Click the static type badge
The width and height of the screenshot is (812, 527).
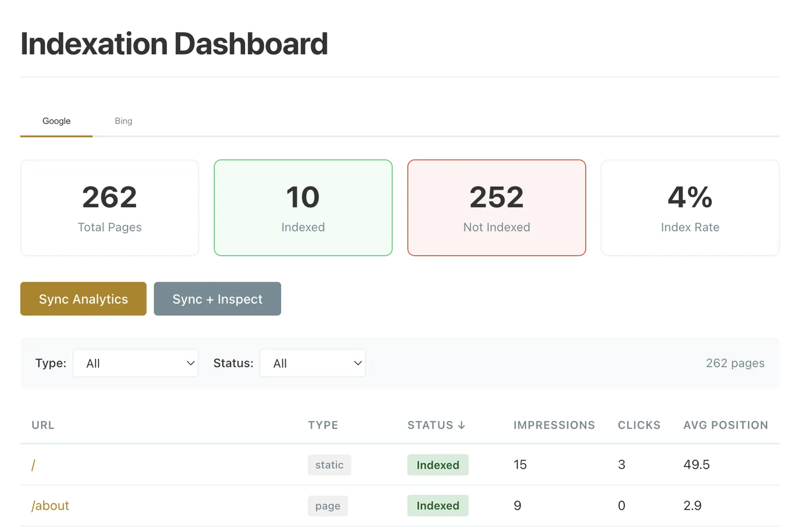(x=329, y=465)
